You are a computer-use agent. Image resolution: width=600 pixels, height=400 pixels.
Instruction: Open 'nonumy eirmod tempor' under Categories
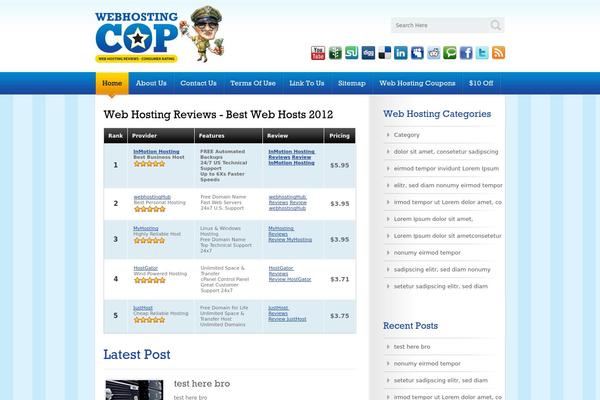pos(427,253)
